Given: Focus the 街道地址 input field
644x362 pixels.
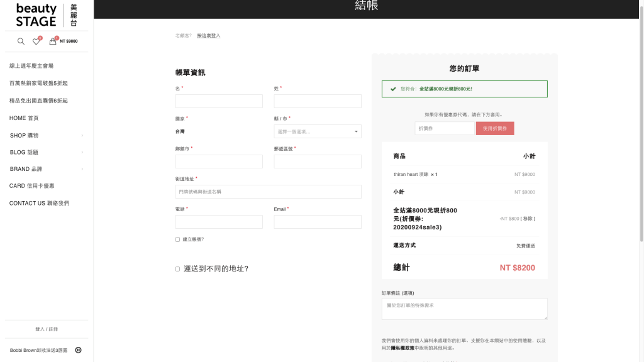Looking at the screenshot, I should (x=268, y=192).
